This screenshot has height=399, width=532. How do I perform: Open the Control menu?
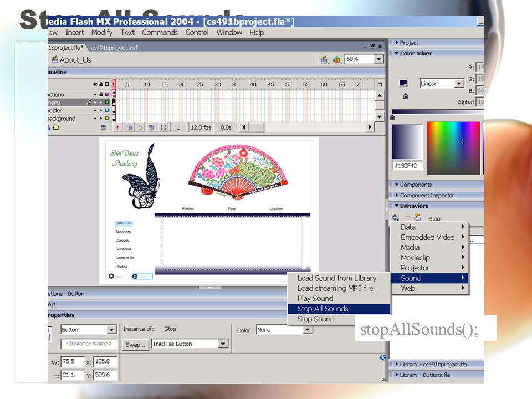point(197,33)
